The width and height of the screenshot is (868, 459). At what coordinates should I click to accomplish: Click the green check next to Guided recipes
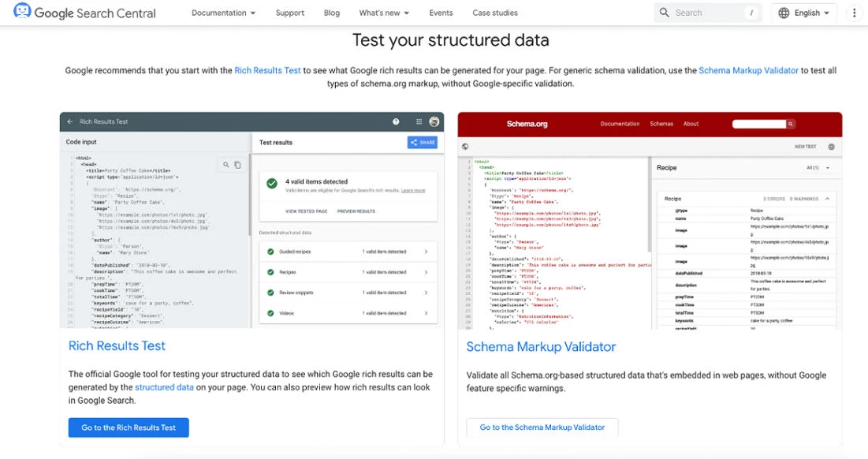pos(270,252)
